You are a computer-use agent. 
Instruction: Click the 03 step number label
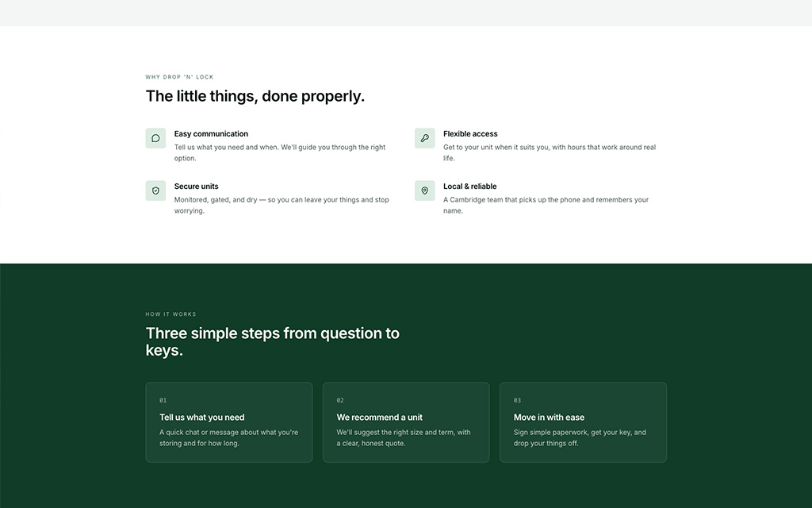tap(517, 400)
